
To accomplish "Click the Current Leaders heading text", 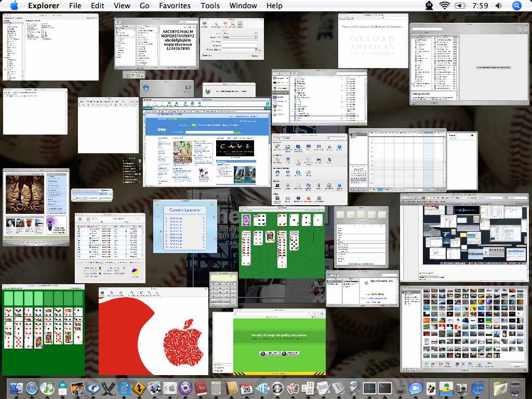I will pos(185,210).
